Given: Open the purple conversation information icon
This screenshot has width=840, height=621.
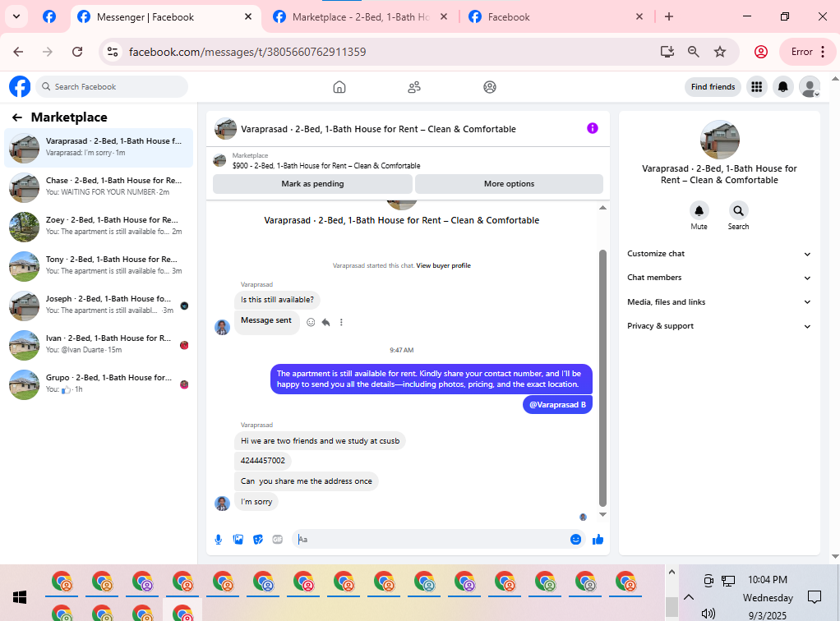Looking at the screenshot, I should coord(592,128).
